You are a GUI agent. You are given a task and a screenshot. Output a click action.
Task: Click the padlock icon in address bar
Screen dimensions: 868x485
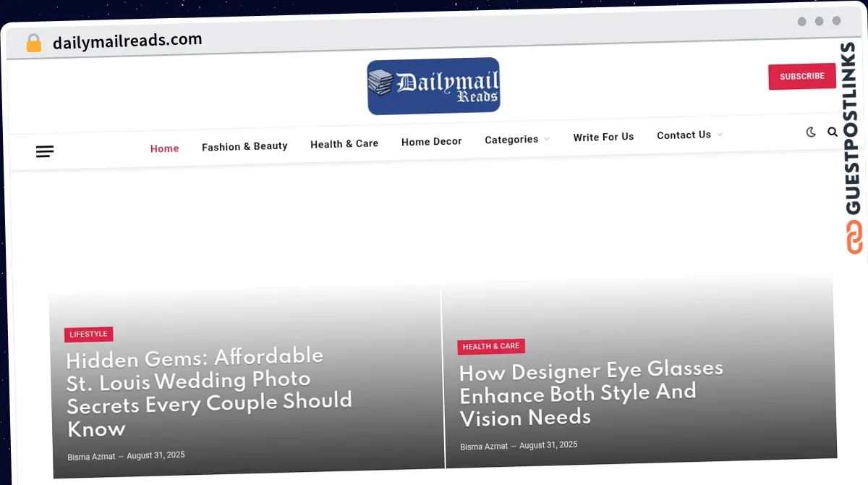34,43
